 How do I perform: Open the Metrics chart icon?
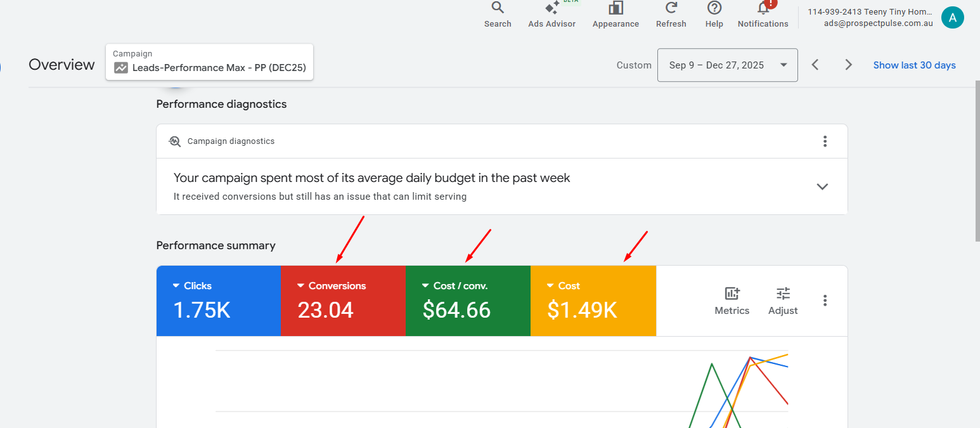tap(732, 294)
